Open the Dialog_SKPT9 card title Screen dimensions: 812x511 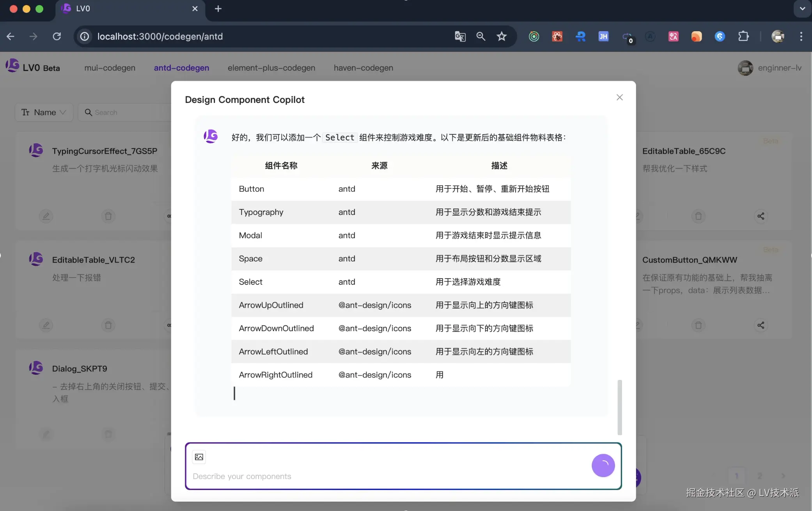click(x=80, y=369)
